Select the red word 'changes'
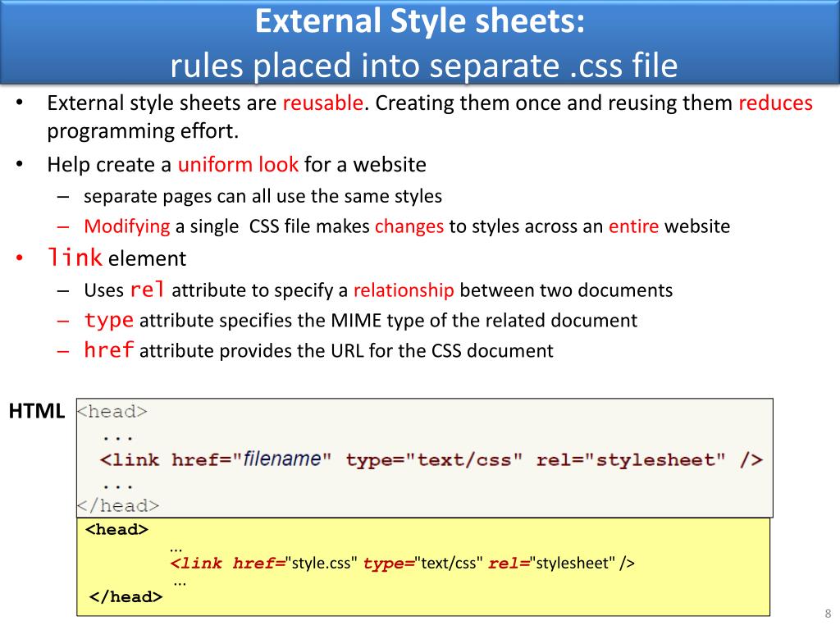Viewport: 840px width, 630px height. pyautogui.click(x=409, y=226)
